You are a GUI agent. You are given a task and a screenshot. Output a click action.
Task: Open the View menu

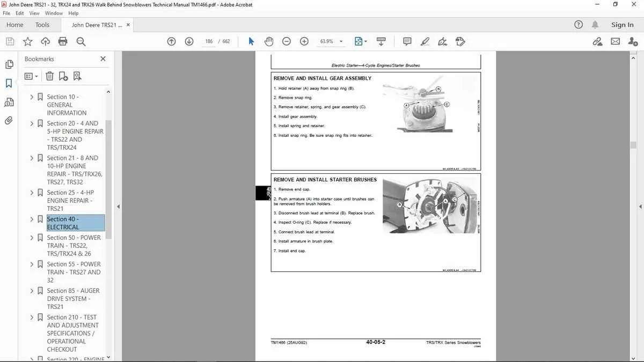click(34, 13)
